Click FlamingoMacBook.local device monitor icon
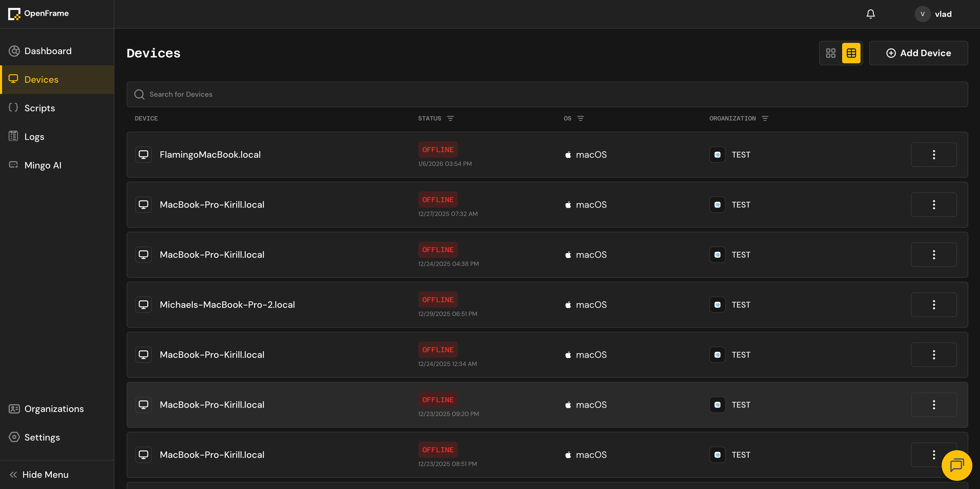 144,155
